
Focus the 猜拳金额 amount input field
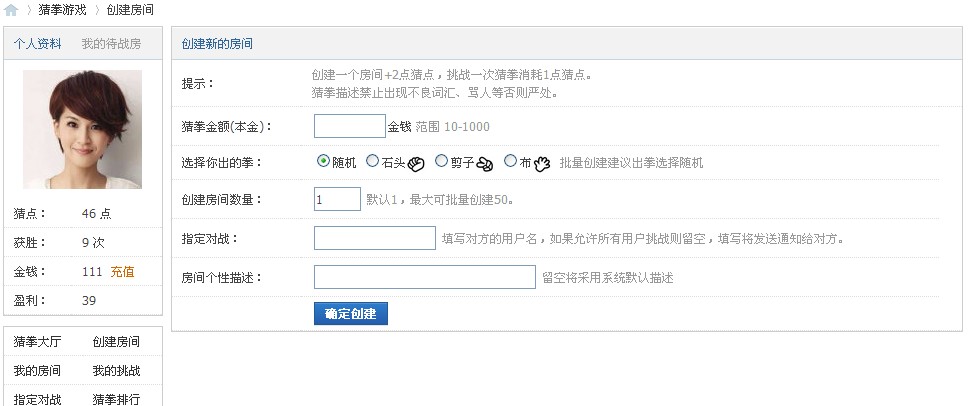(x=349, y=126)
